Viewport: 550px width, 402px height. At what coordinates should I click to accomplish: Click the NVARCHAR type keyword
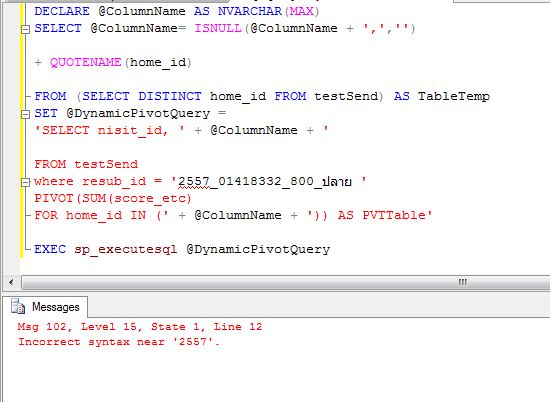point(250,11)
